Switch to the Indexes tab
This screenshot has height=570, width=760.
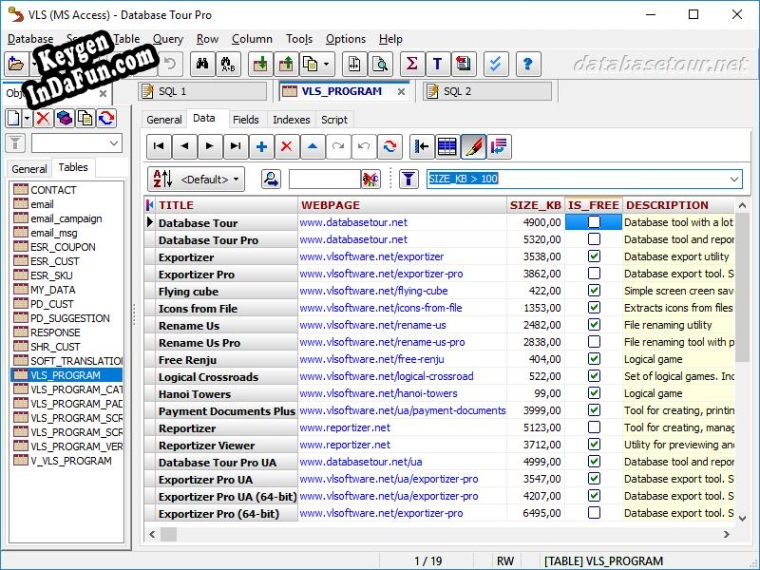point(291,120)
